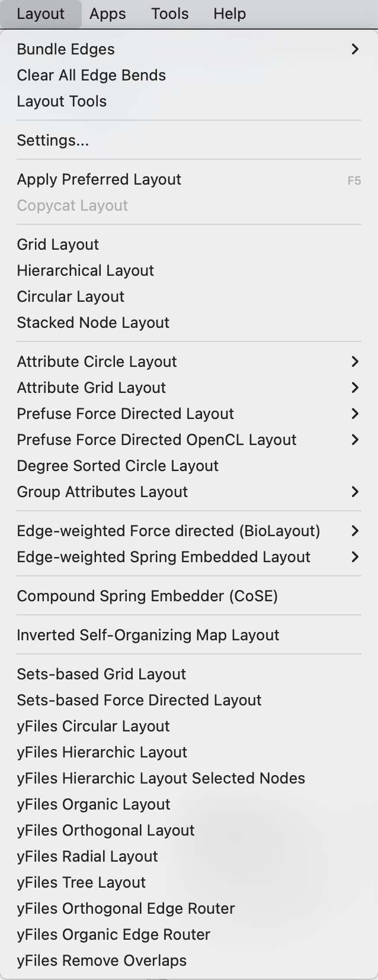This screenshot has width=378, height=980.
Task: Run Compound Spring Embedder (CoSE)
Action: pyautogui.click(x=147, y=596)
